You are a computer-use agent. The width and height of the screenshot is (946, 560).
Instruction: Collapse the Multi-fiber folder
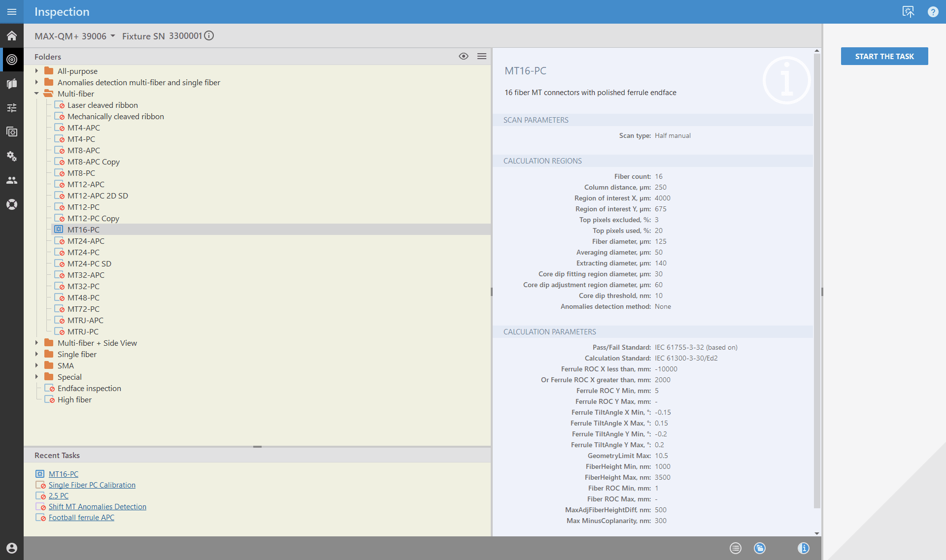(36, 94)
